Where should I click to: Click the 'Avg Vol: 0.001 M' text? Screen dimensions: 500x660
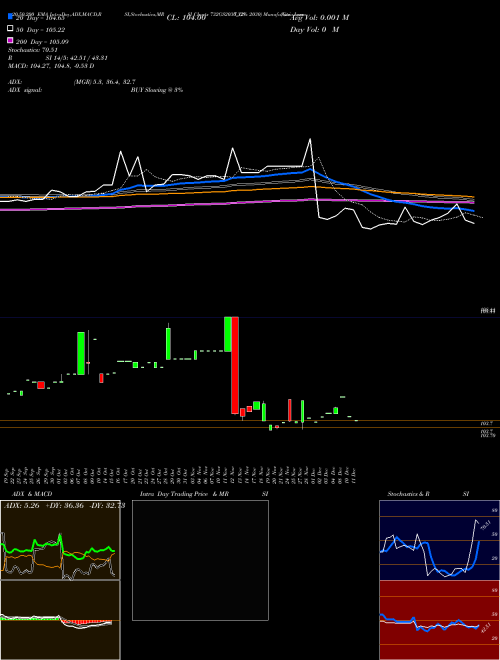pos(320,18)
